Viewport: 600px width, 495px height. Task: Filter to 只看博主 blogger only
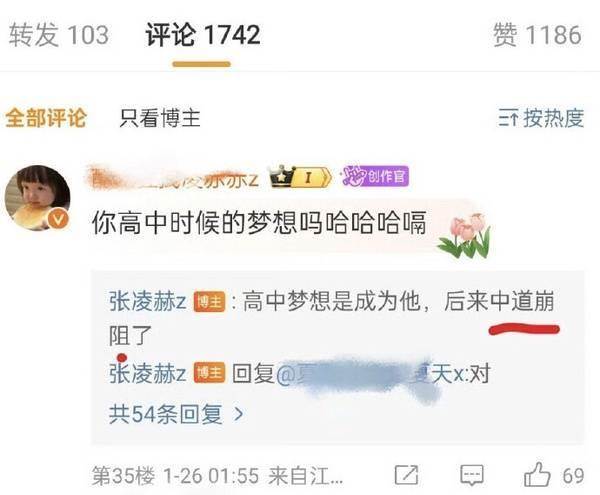[160, 118]
